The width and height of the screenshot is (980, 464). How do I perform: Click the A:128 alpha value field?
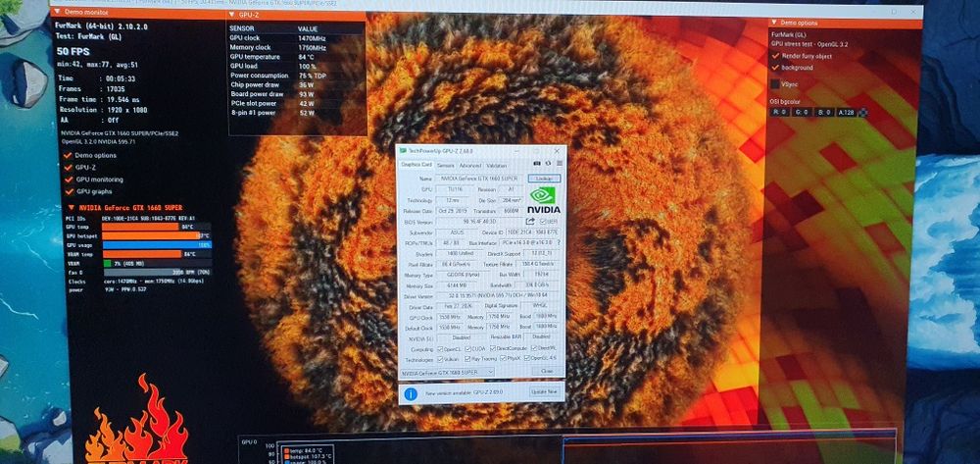tap(847, 113)
